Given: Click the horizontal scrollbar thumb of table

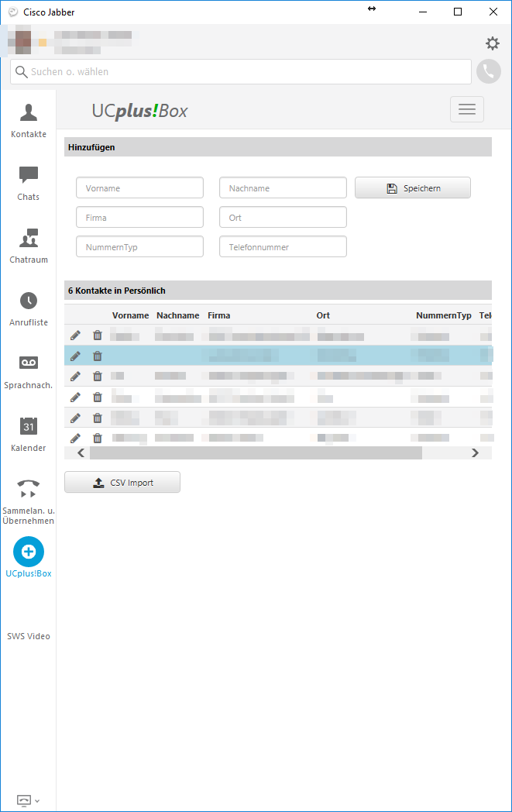Looking at the screenshot, I should (x=256, y=453).
